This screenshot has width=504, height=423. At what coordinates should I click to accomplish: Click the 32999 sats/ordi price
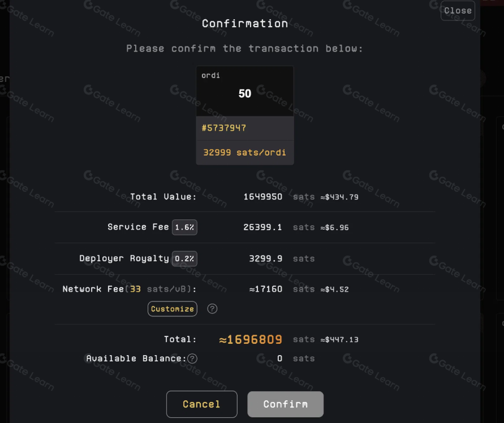coord(244,153)
